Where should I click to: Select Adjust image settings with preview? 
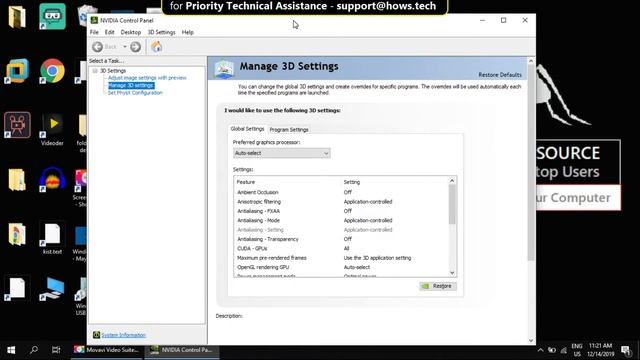point(147,78)
